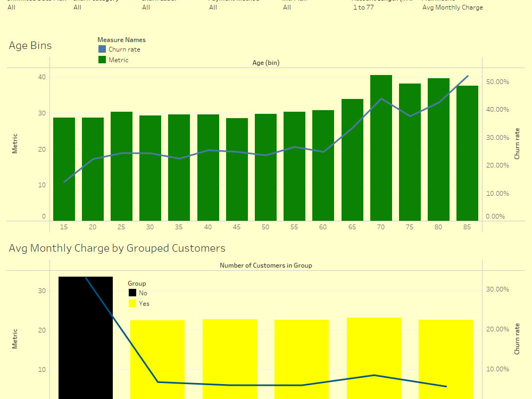Open the Unlimited Data Plan filter dropdown
Image resolution: width=532 pixels, height=399 pixels.
tap(11, 7)
